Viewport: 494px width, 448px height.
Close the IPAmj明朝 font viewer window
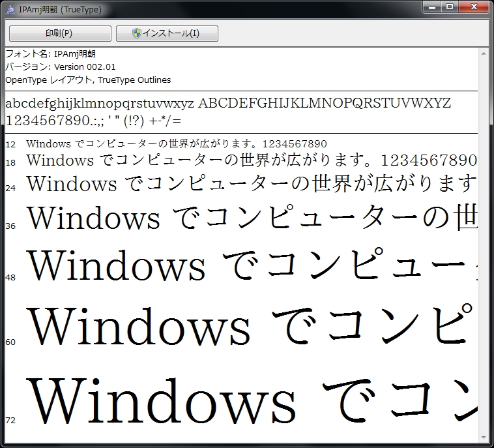[474, 7]
